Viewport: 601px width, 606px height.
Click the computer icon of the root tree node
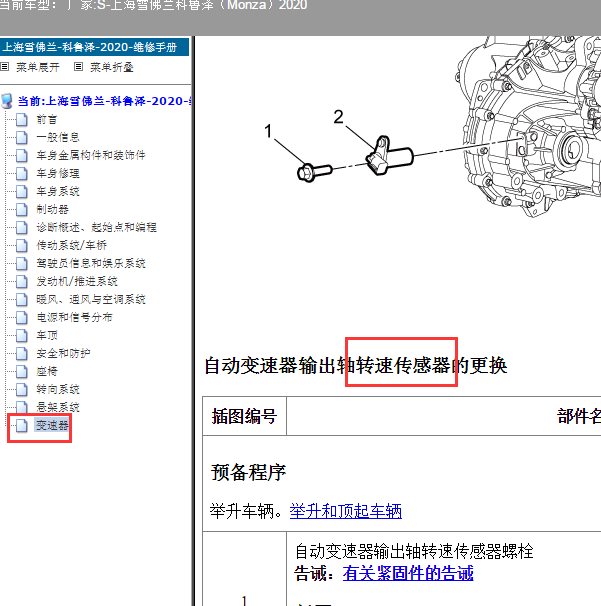pyautogui.click(x=7, y=101)
